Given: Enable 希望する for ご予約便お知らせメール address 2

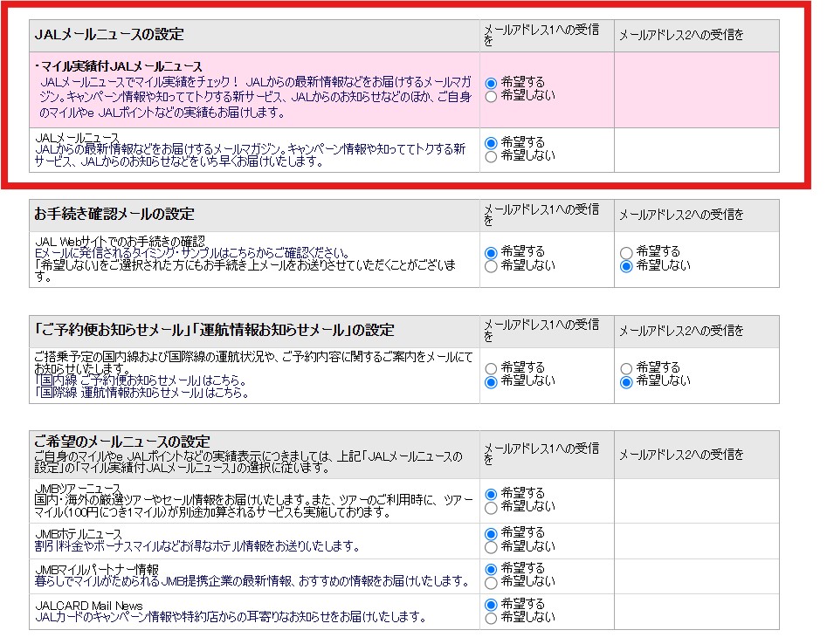Looking at the screenshot, I should [625, 368].
